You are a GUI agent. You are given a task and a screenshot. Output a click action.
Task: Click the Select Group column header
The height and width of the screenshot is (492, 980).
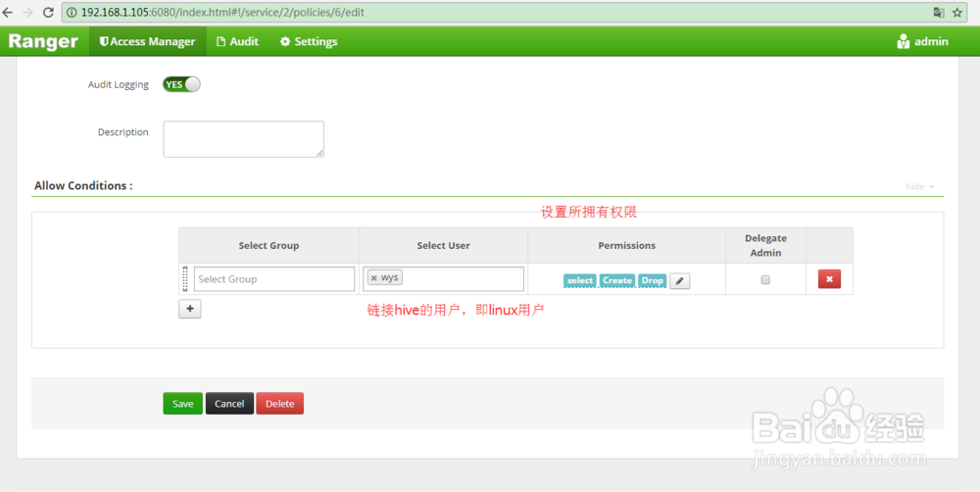(x=269, y=246)
